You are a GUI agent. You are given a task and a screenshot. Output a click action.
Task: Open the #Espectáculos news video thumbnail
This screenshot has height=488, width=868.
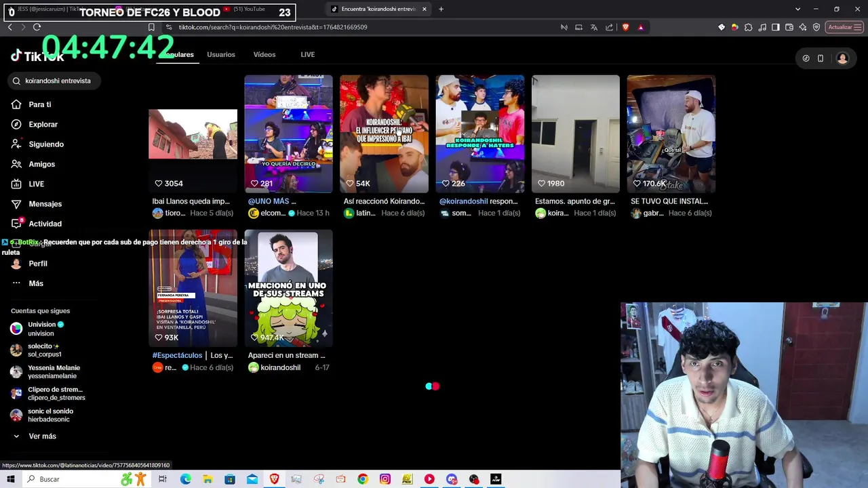(x=193, y=289)
